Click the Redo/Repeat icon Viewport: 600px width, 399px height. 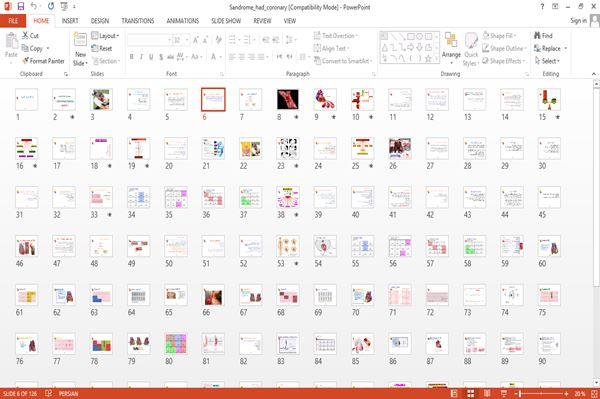tap(51, 7)
